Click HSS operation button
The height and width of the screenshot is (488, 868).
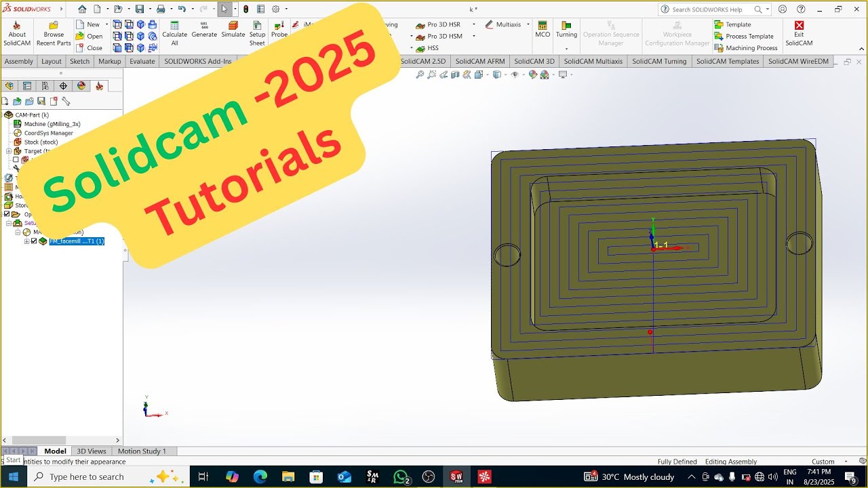tap(427, 48)
